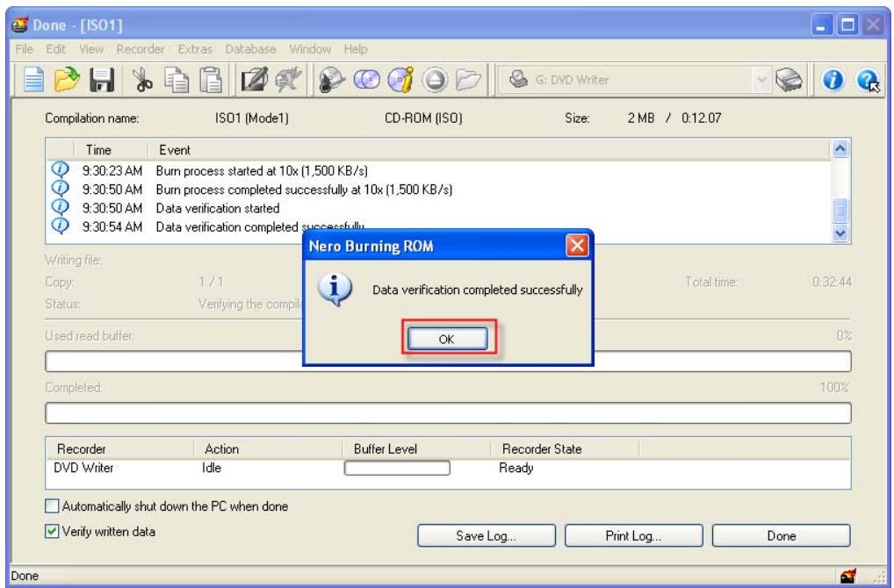Click the Action column header
This screenshot has width=894, height=588.
(x=268, y=449)
